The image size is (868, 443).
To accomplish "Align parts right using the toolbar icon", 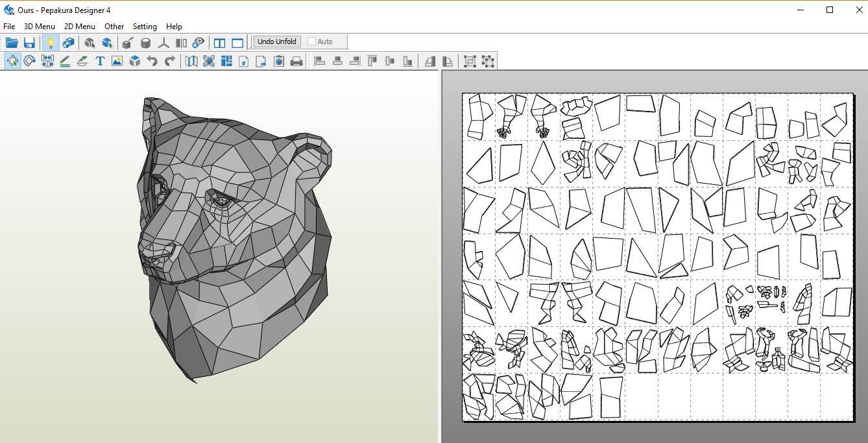I will click(355, 61).
